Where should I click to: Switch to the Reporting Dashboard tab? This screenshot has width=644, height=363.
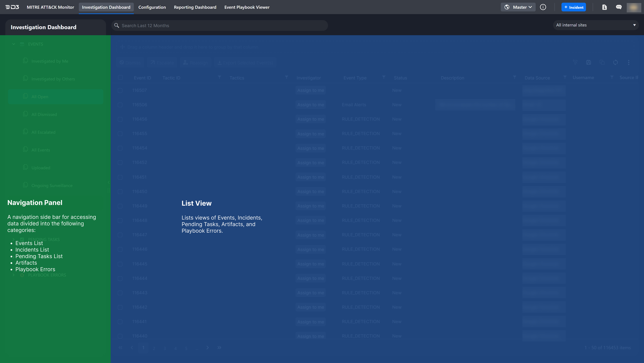point(195,7)
